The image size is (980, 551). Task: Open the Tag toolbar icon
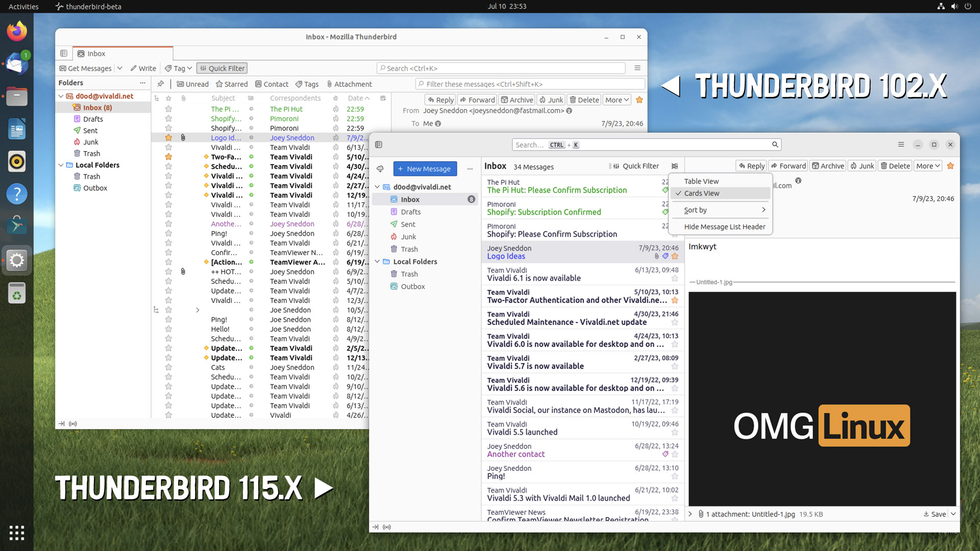(x=178, y=68)
